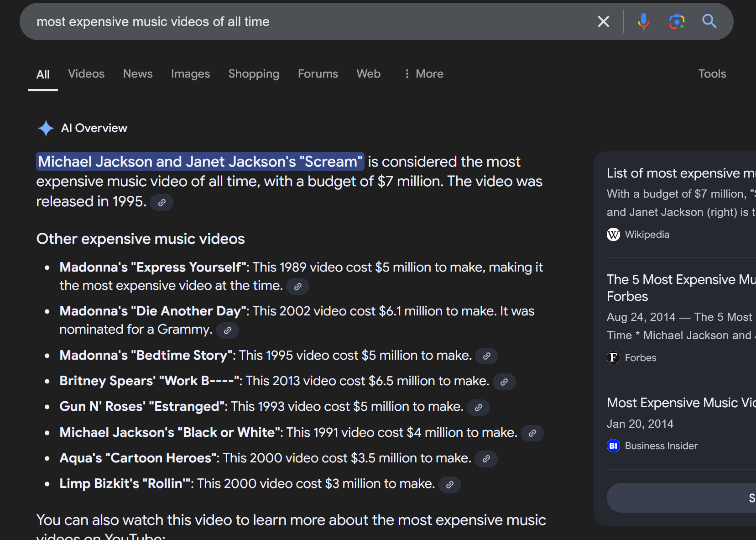Click the partially visible show-all button in sources panel
The image size is (756, 540).
point(681,498)
